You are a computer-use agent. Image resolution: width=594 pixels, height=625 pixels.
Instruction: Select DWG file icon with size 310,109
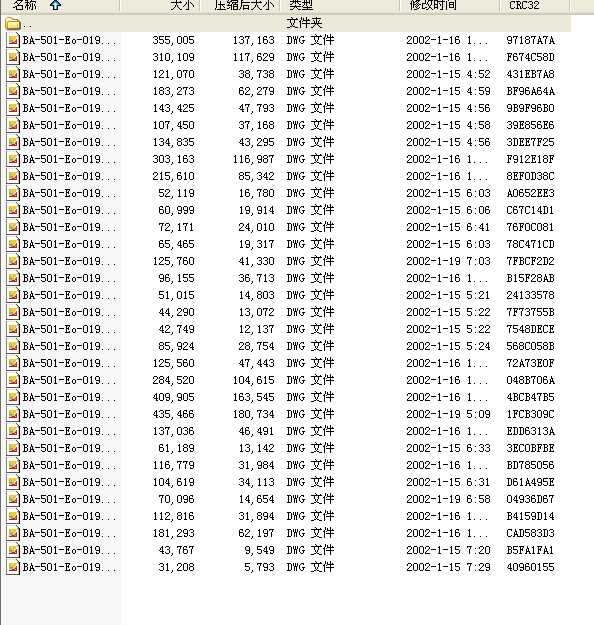13,57
